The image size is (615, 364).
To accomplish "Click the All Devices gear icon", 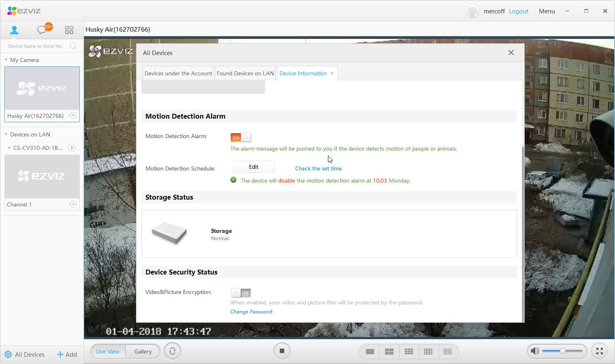I will point(8,354).
